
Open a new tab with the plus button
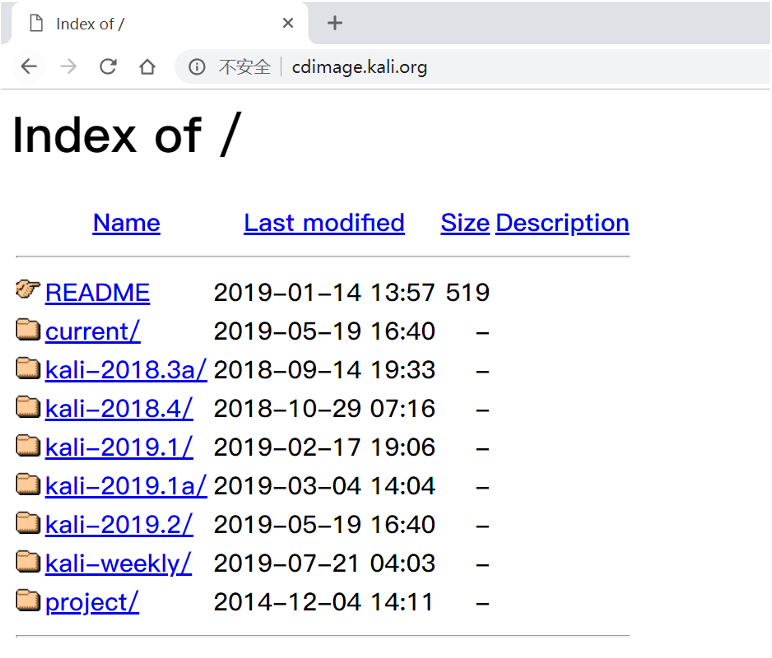335,23
